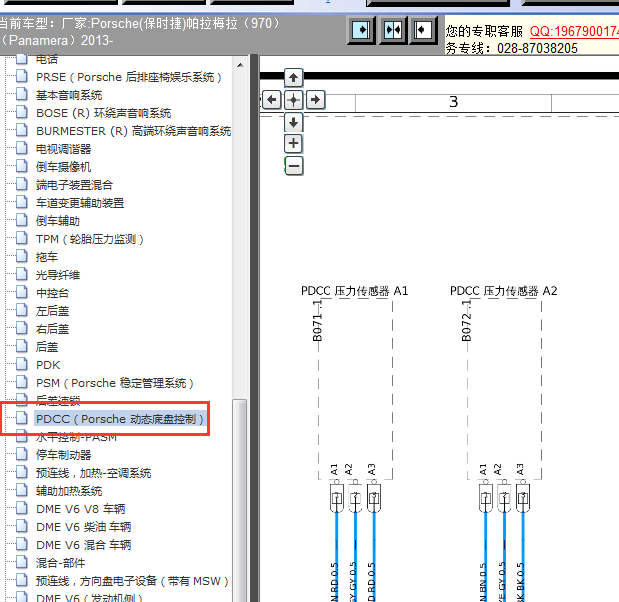Select 辅助加热系统 in the tree

(69, 491)
